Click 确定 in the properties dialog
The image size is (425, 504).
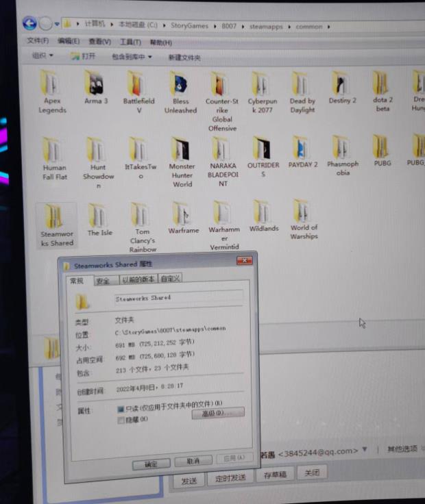coord(151,464)
